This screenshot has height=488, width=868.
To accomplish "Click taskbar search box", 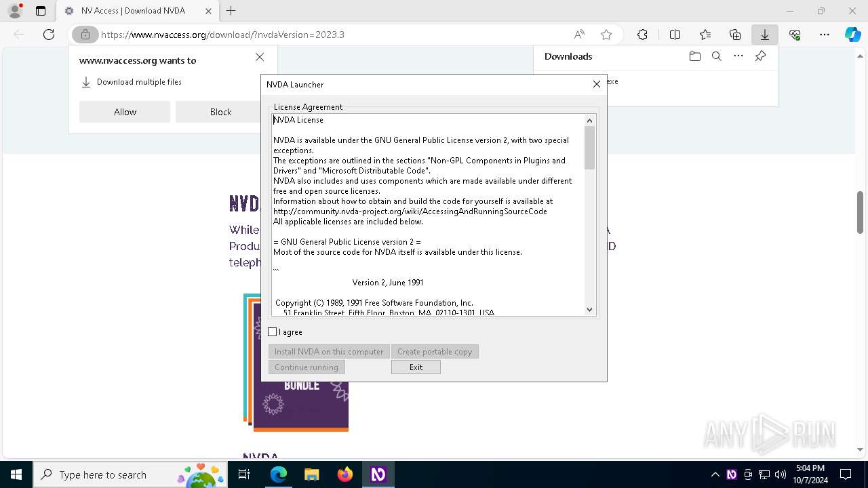I will (132, 474).
